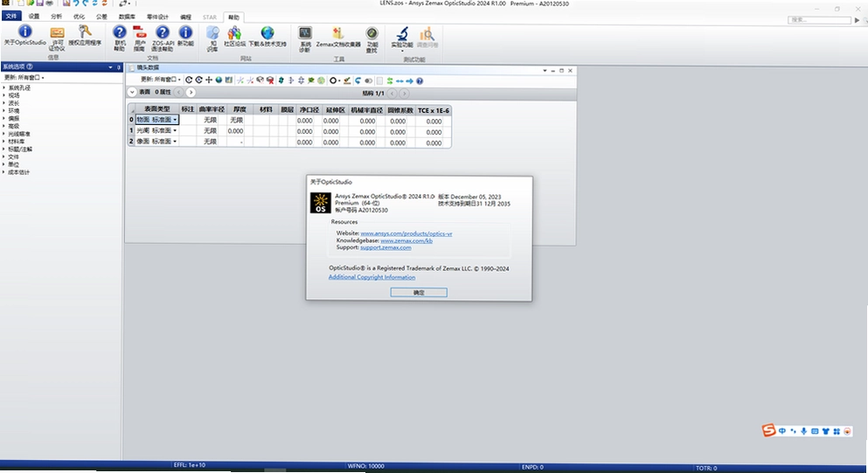The height and width of the screenshot is (473, 868).
Task: Click the blue help icon in lens data toolbar
Action: coord(420,80)
